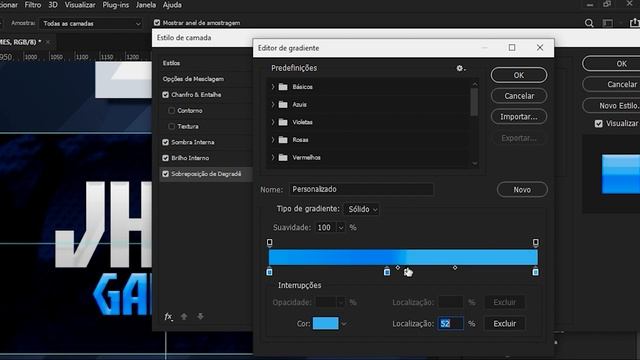Select the rightmost color stop below gradient
The width and height of the screenshot is (640, 360).
pos(536,271)
